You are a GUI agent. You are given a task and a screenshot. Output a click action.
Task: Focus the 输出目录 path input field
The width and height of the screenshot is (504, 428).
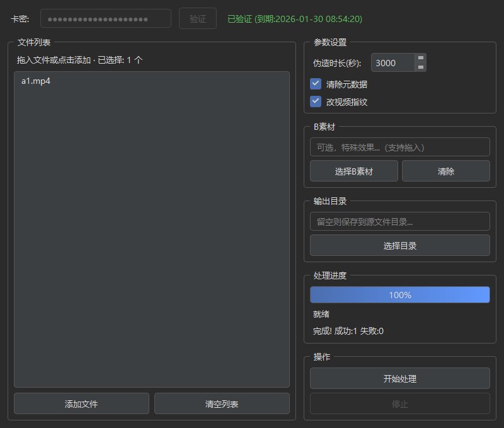(399, 222)
